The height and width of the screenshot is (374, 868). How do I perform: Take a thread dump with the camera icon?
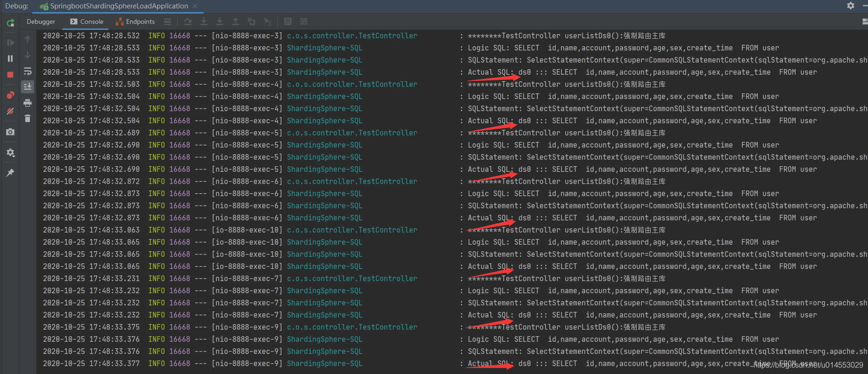pyautogui.click(x=10, y=132)
